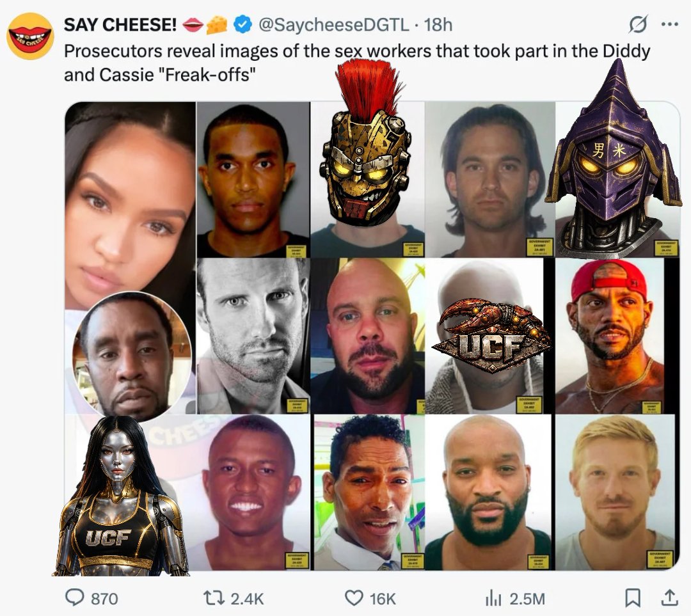Open the SAY CHEESE! account name link

tap(120, 25)
